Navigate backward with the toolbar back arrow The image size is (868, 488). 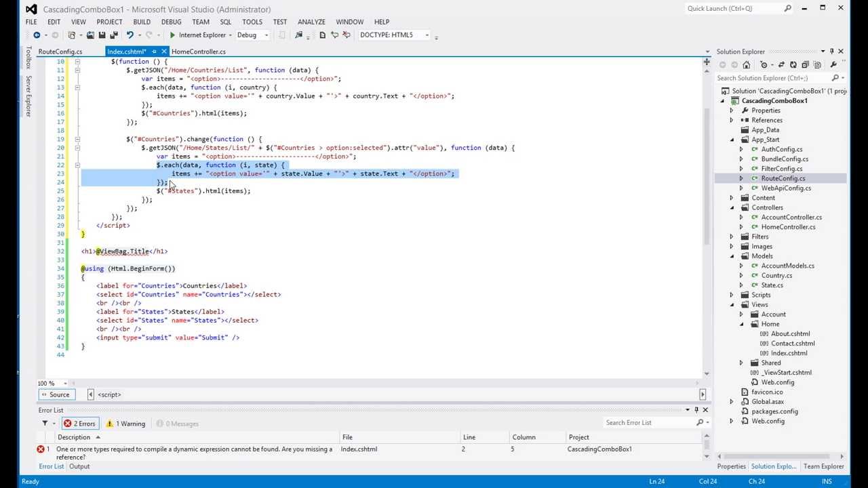pyautogui.click(x=37, y=35)
